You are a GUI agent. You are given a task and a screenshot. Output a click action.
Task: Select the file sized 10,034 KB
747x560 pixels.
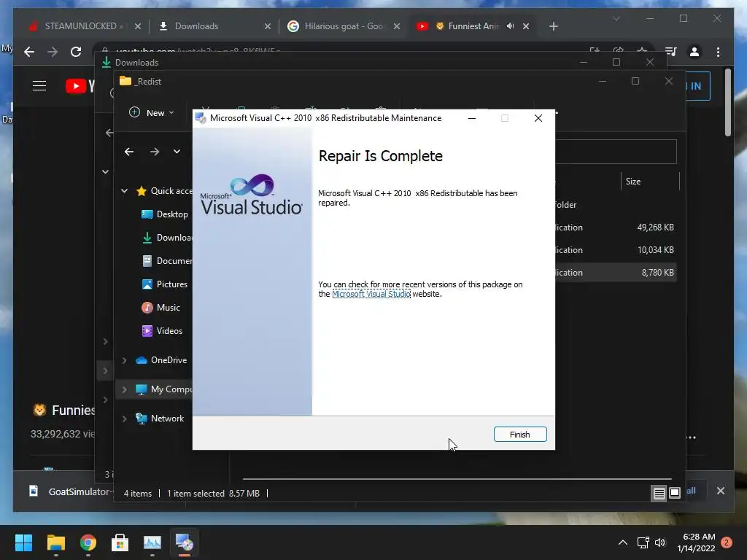(614, 250)
